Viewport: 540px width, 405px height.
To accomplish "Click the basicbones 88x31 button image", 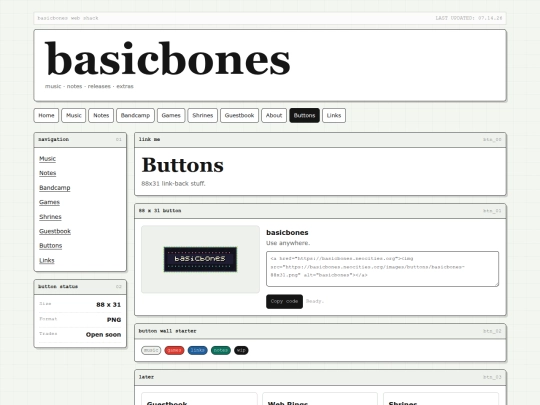I will pyautogui.click(x=200, y=259).
